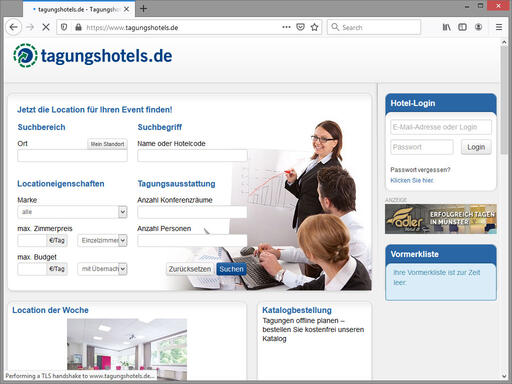Viewport: 512px width, 384px height.
Task: Open page actions three-dot menu
Action: 286,27
